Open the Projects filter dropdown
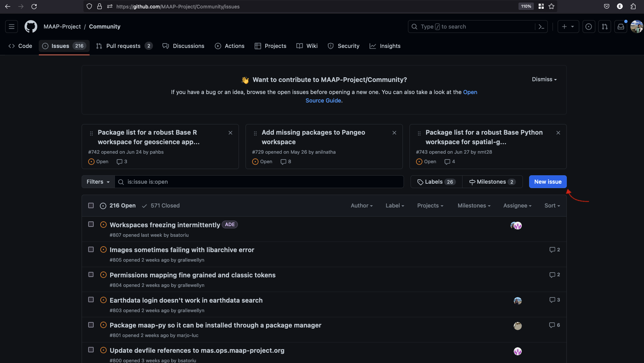This screenshot has height=363, width=644. 430,206
